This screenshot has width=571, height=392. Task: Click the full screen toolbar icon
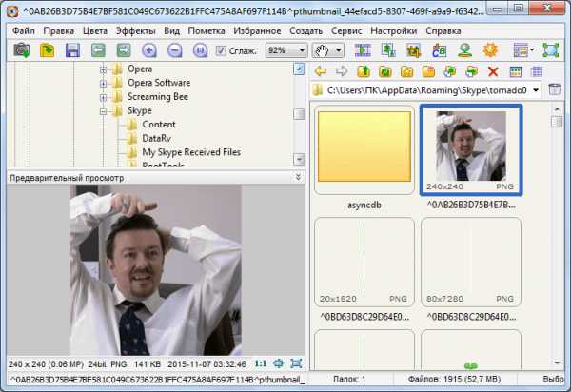click(x=550, y=50)
